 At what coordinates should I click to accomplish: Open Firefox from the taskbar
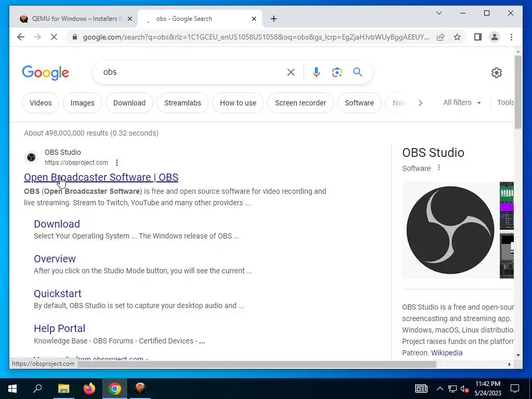pyautogui.click(x=89, y=389)
